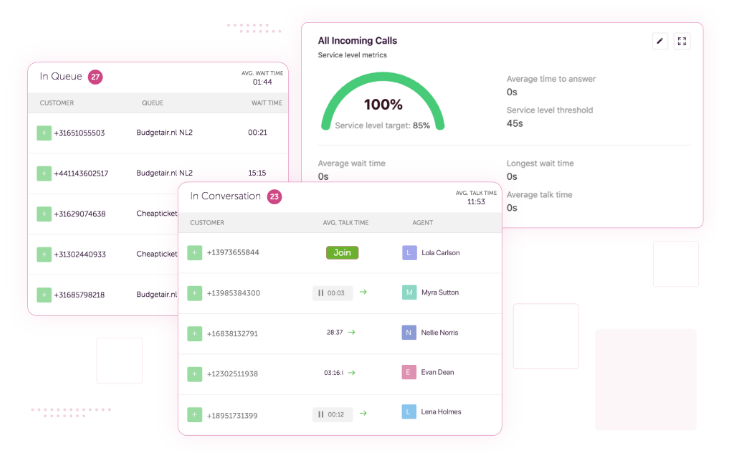Open Lola Carlson's agent avatar

pos(408,253)
